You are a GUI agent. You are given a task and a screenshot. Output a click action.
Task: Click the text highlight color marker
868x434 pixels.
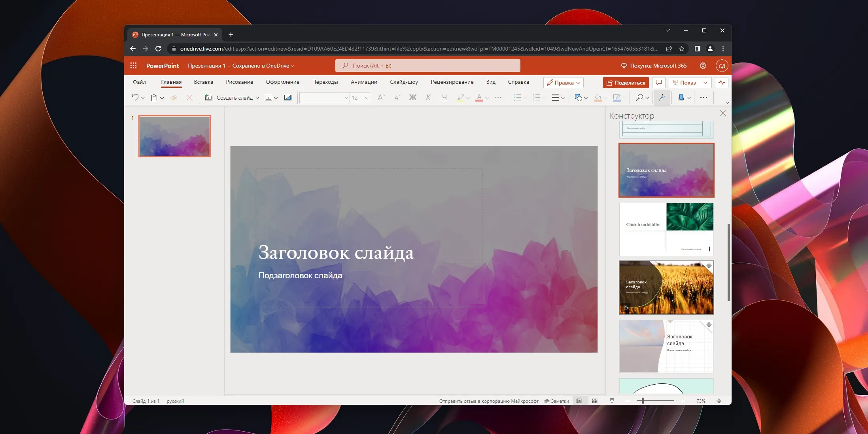tap(460, 98)
